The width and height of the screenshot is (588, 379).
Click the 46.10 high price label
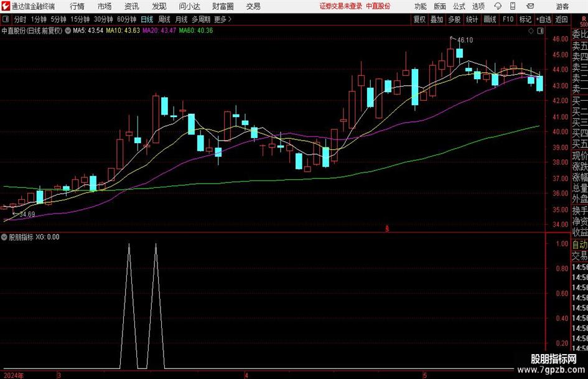point(465,40)
